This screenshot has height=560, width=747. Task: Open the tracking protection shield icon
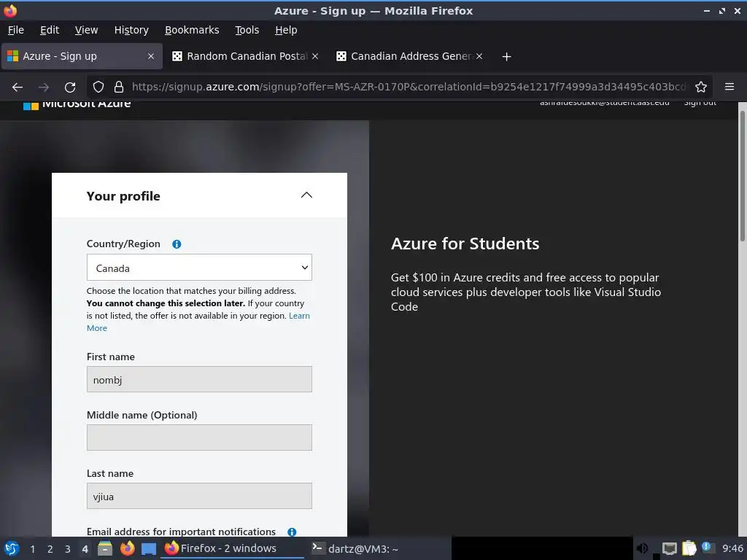(x=98, y=87)
